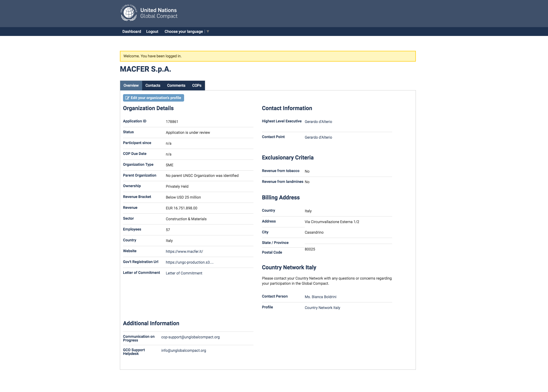Click the Employees value 57
Screen dimensions: 548x392
pyautogui.click(x=168, y=230)
